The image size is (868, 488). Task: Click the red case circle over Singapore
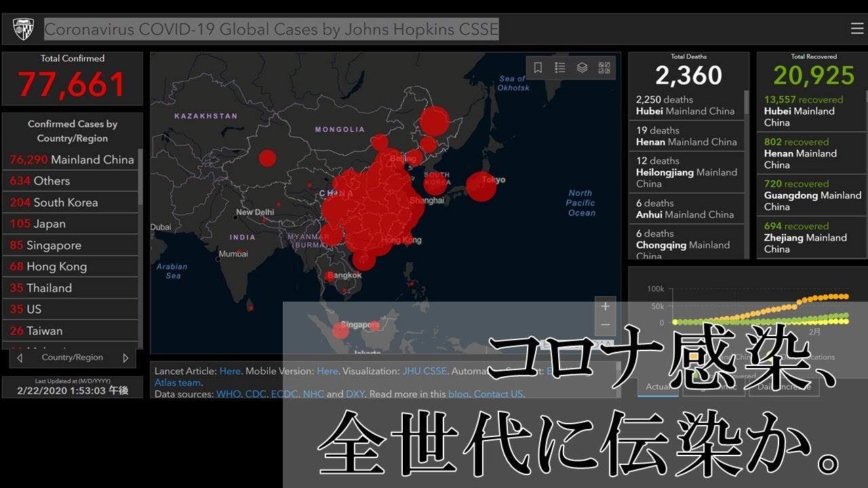(341, 331)
